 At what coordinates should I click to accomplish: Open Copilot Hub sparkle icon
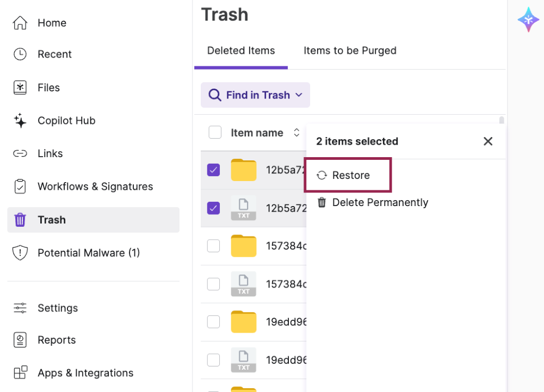pos(20,120)
